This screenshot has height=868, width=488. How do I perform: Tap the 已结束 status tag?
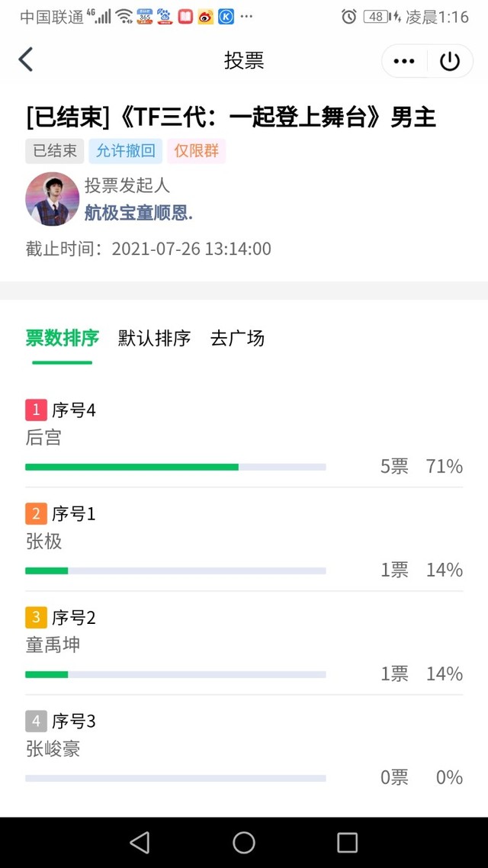click(55, 151)
